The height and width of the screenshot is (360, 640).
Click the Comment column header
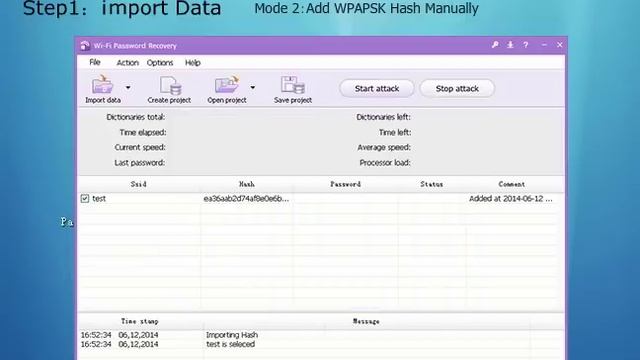512,184
